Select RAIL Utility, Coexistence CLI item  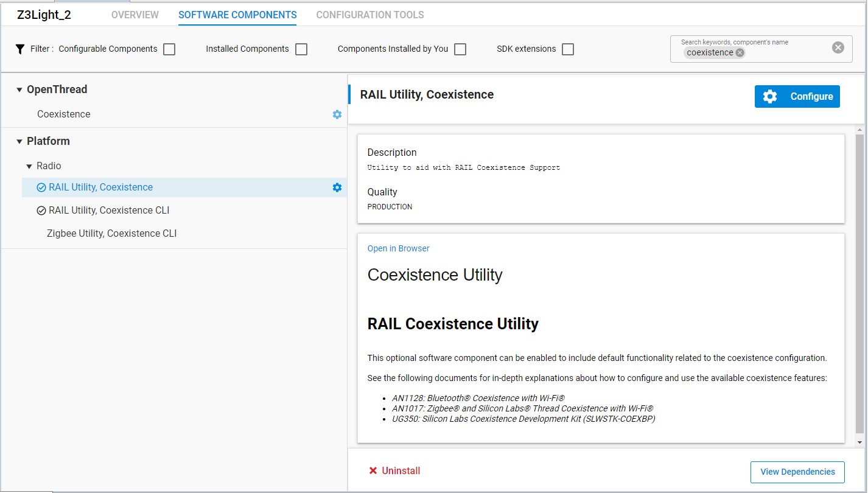(x=109, y=211)
